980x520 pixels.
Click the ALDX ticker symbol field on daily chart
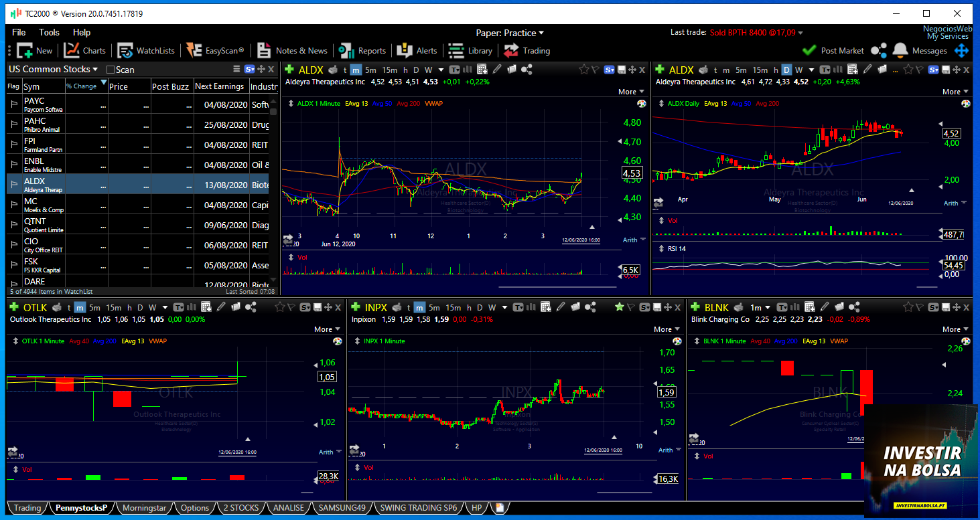click(681, 70)
